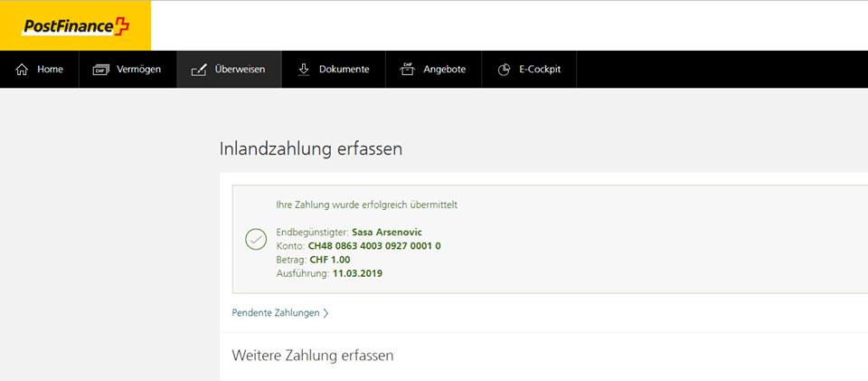The image size is (868, 381).
Task: Expand the chevron next to Pendente Zahlungen
Action: [325, 313]
